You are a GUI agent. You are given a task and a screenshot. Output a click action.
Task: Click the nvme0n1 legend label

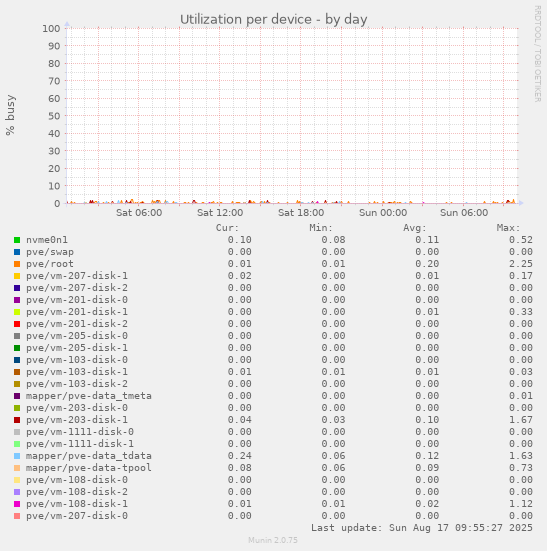[47, 240]
